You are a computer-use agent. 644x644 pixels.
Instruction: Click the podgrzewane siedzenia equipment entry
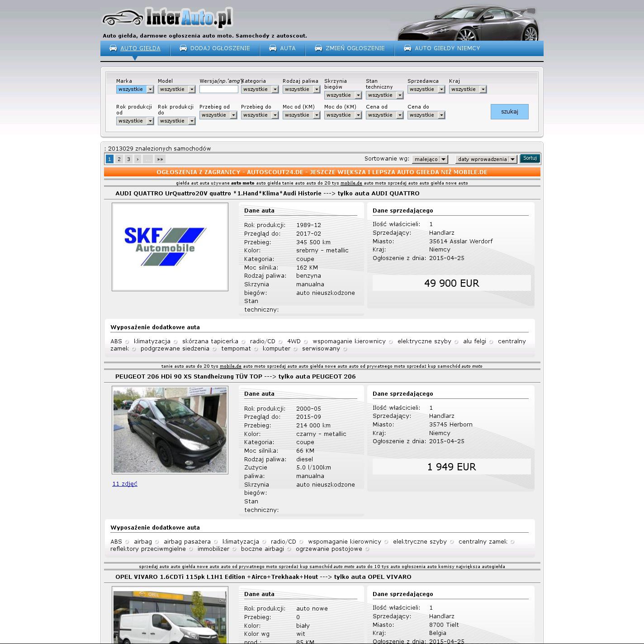175,349
